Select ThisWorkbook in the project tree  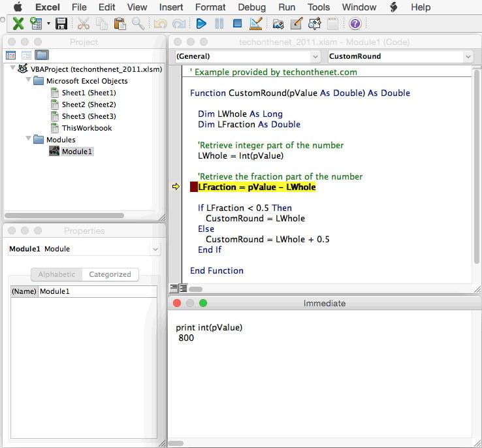tap(86, 128)
